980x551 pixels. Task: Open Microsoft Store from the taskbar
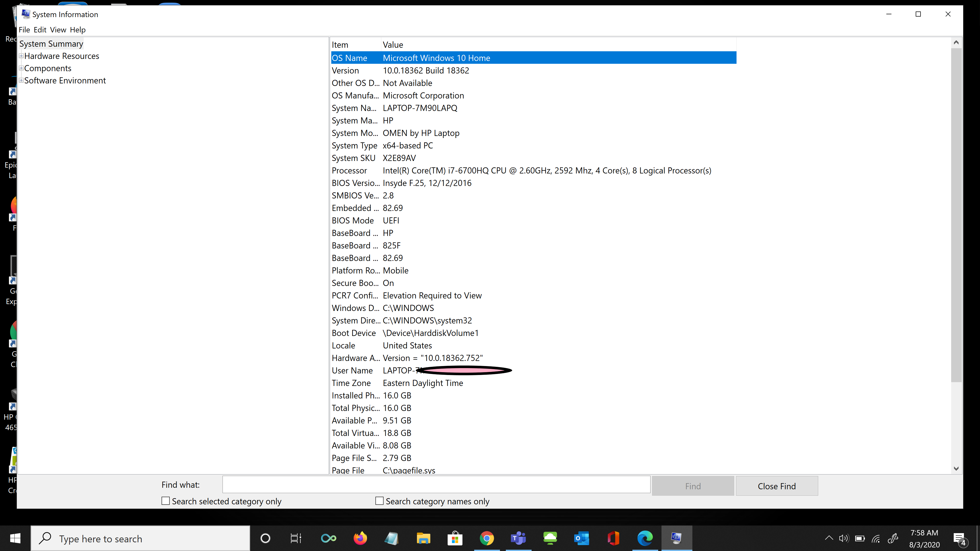click(455, 538)
